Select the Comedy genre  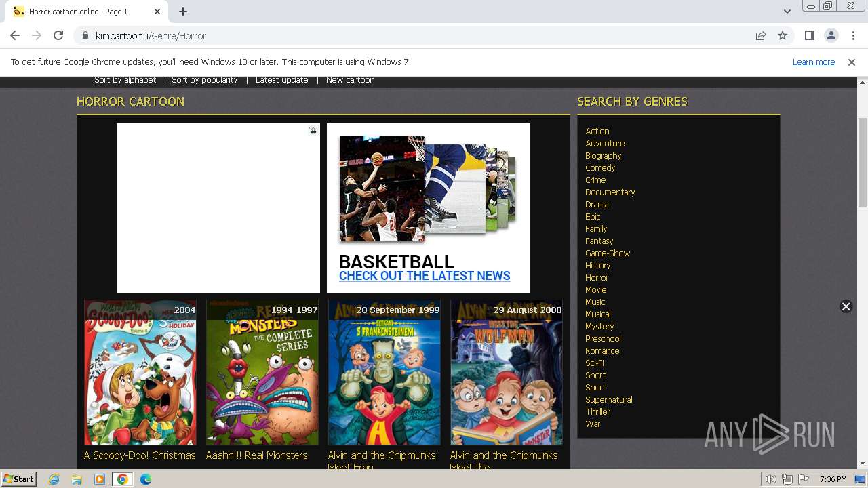[600, 168]
